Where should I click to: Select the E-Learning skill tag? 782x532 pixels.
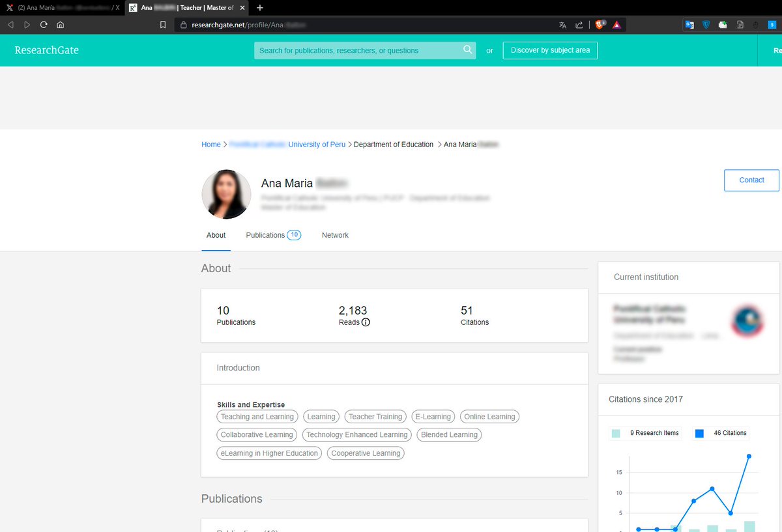433,417
